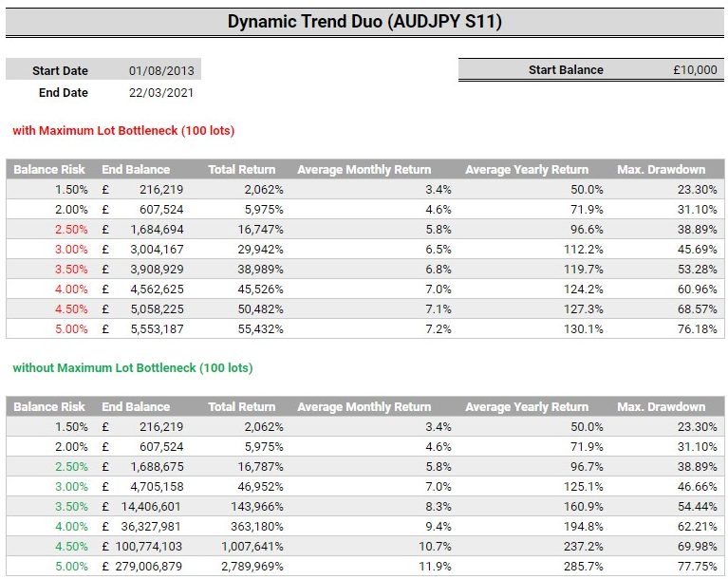This screenshot has height=579, width=728.
Task: Click Average Yearly Return 130.1% cell
Action: (584, 329)
